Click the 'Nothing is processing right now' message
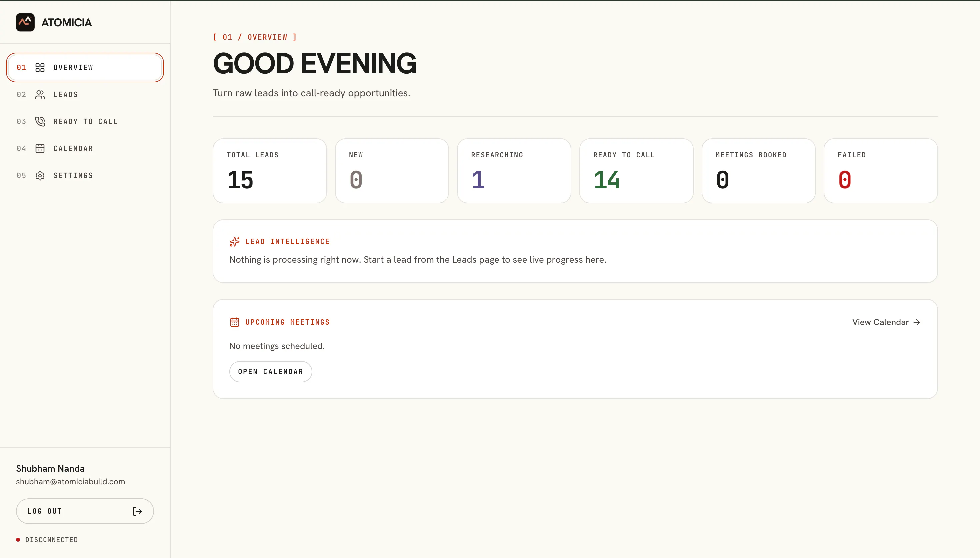Viewport: 980px width, 558px height. tap(418, 260)
